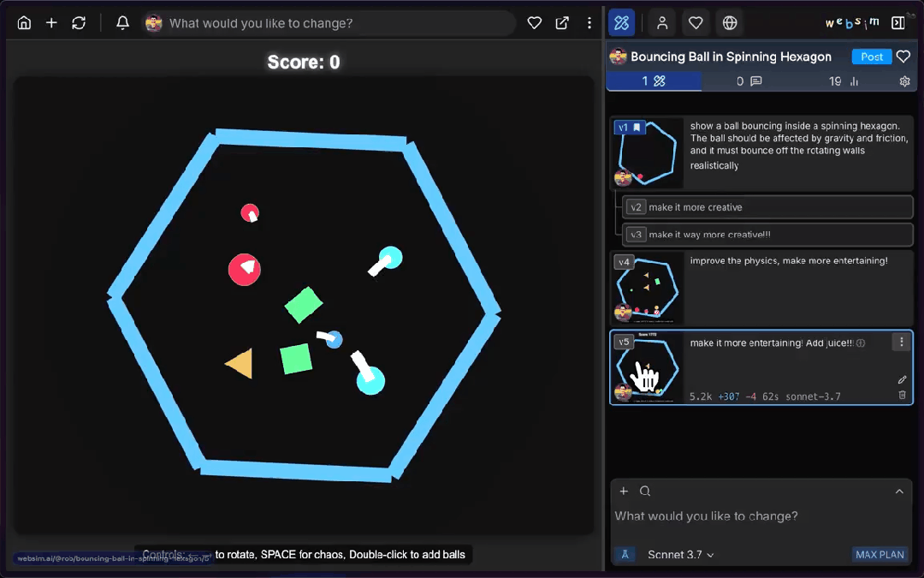
Task: Edit the v5 prompt with pencil icon
Action: 902,379
